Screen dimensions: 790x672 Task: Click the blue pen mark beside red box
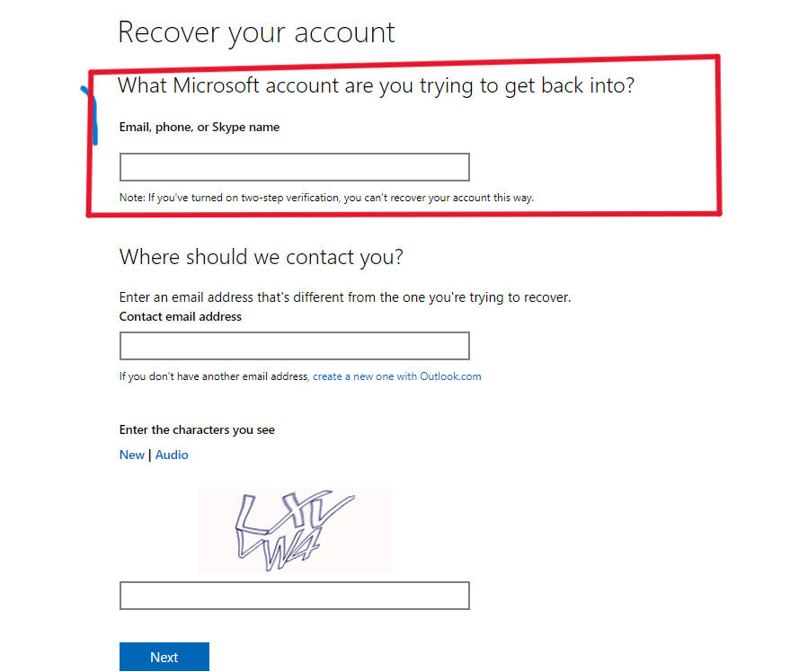coord(90,115)
